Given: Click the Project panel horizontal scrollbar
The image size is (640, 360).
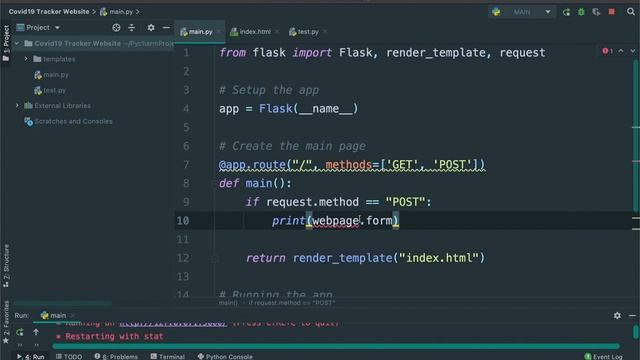Looking at the screenshot, I should pos(62,303).
